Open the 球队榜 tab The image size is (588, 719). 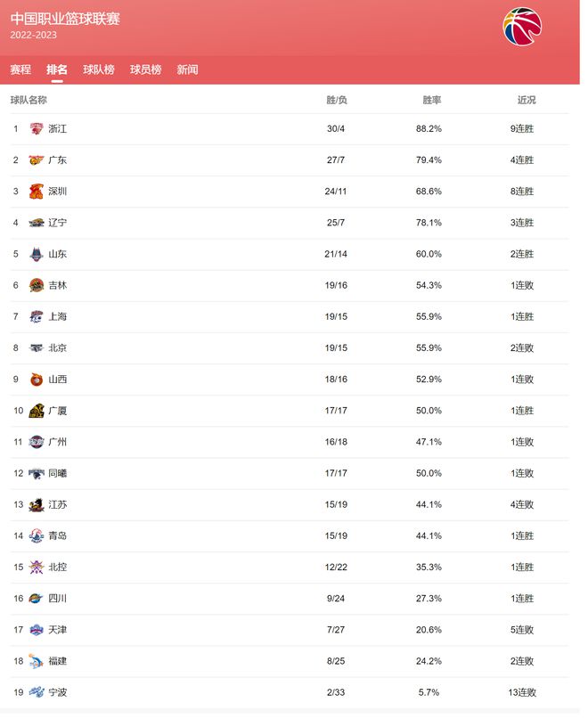(x=99, y=69)
